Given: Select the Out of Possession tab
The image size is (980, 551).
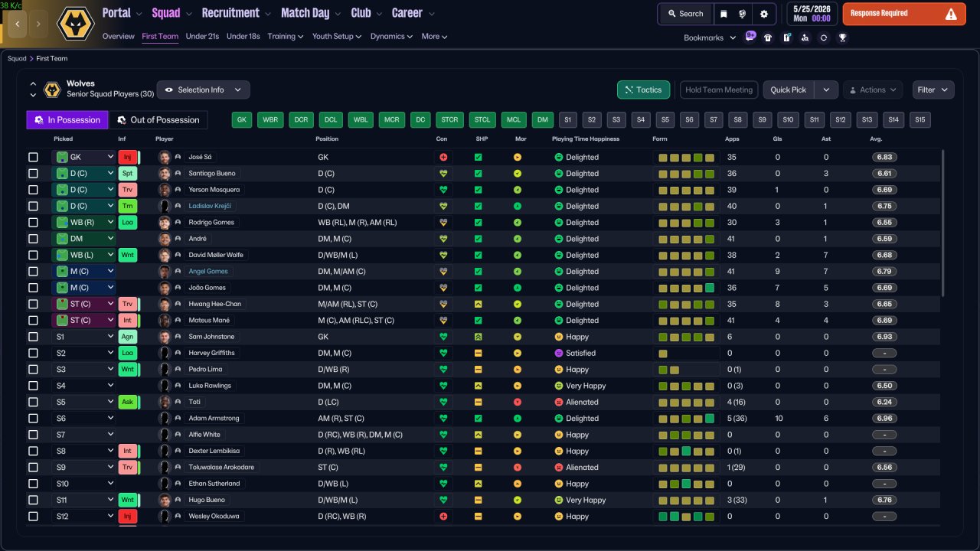Looking at the screenshot, I should tap(158, 120).
